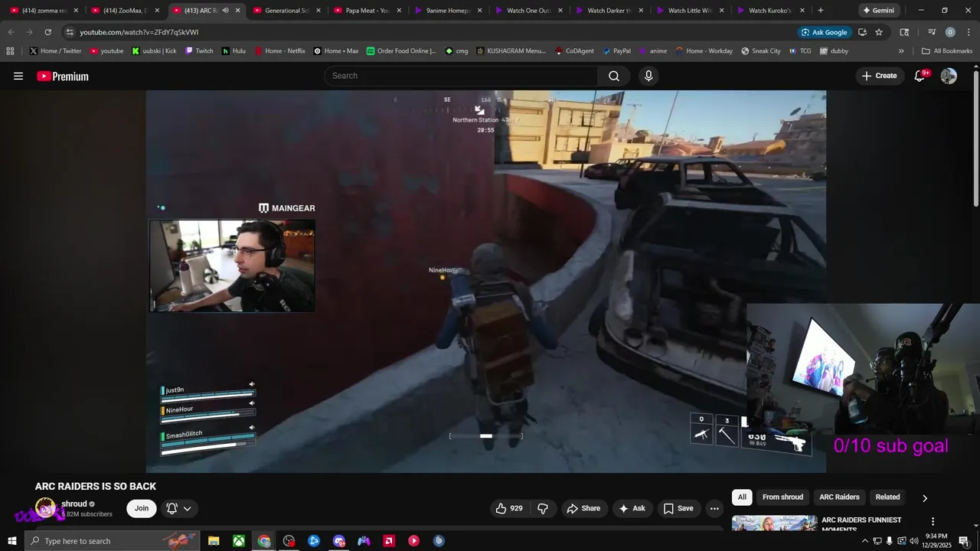Click Ask Google in address bar
This screenshot has height=551, width=980.
824,32
